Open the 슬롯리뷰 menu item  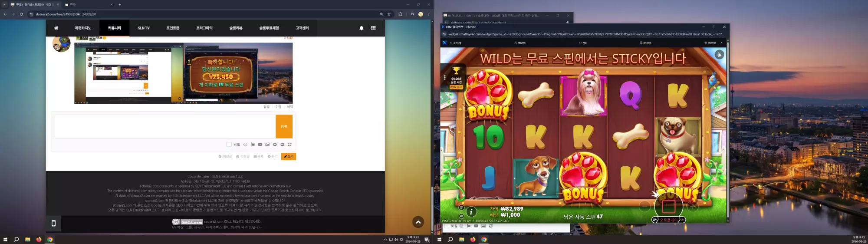(x=236, y=28)
